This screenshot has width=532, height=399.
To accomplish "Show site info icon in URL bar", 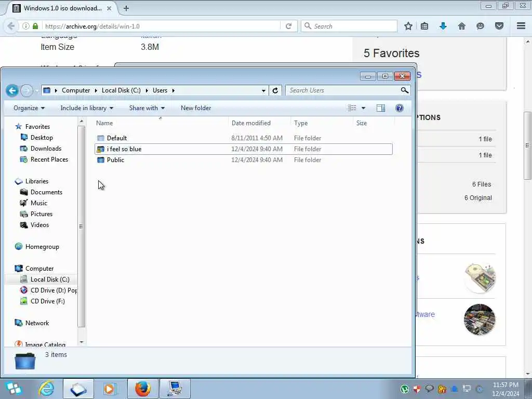I will coord(26,26).
